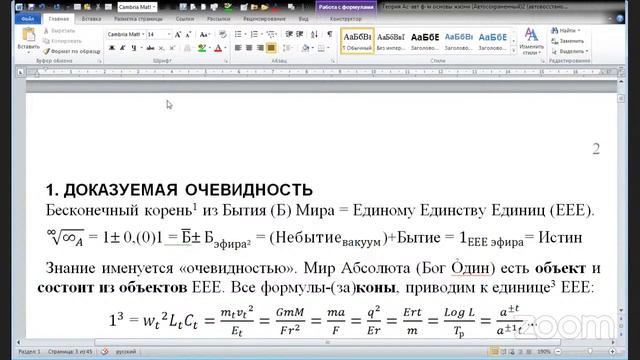640x360 pixels.
Task: Click the Paste (Вставить) clipboard icon
Action: point(29,35)
